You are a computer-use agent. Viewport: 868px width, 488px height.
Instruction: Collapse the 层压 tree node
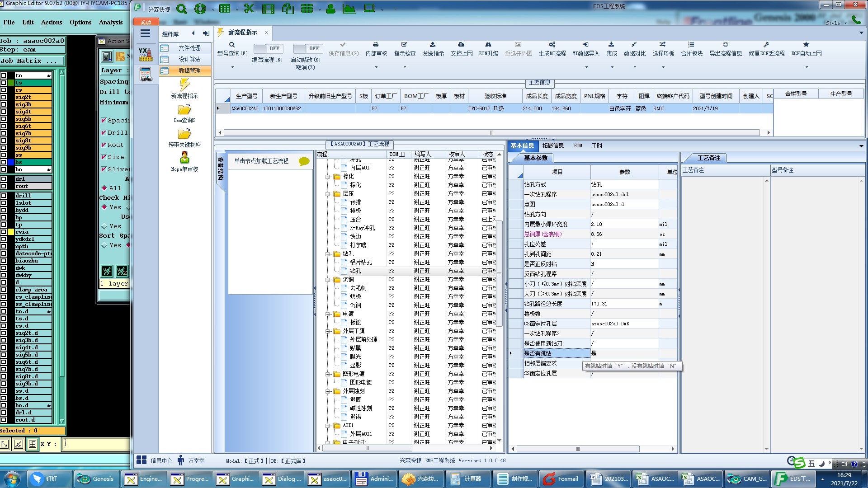point(328,194)
